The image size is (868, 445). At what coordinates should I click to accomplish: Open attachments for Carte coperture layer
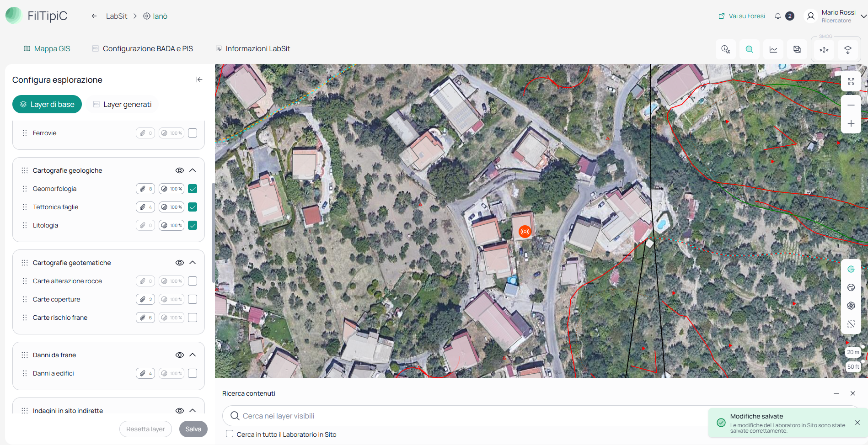point(145,299)
